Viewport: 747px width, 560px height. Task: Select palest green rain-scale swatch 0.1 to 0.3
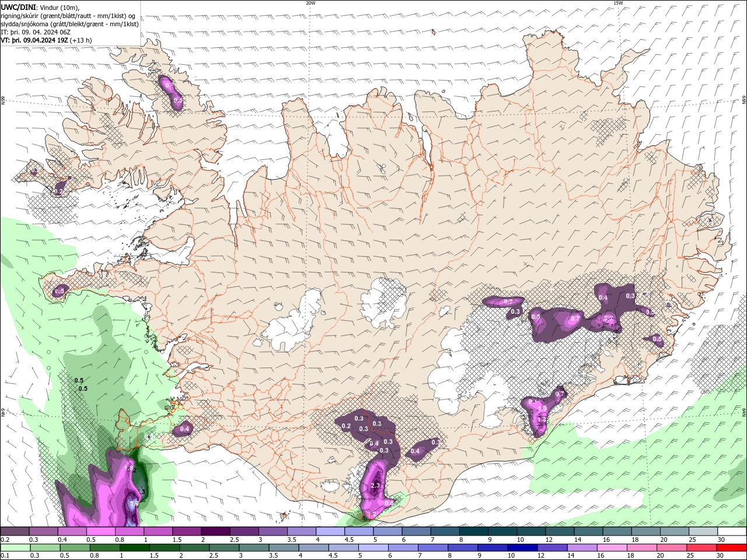pos(15,548)
